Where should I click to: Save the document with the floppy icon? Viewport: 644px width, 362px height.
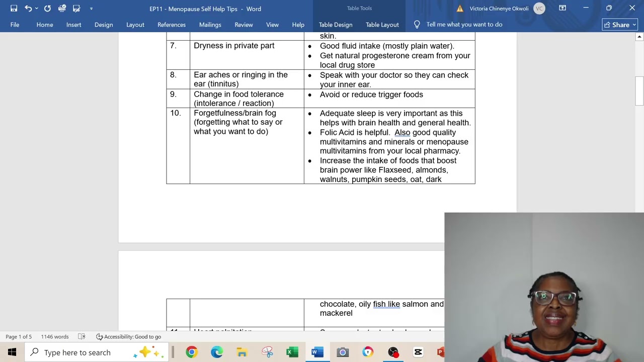pos(14,9)
